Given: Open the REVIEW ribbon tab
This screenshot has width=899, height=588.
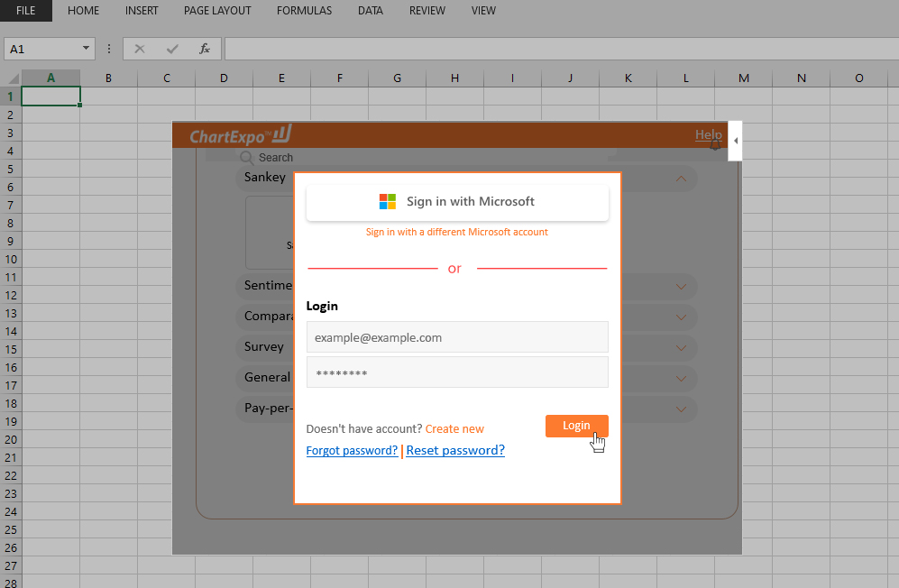Looking at the screenshot, I should click(x=427, y=10).
